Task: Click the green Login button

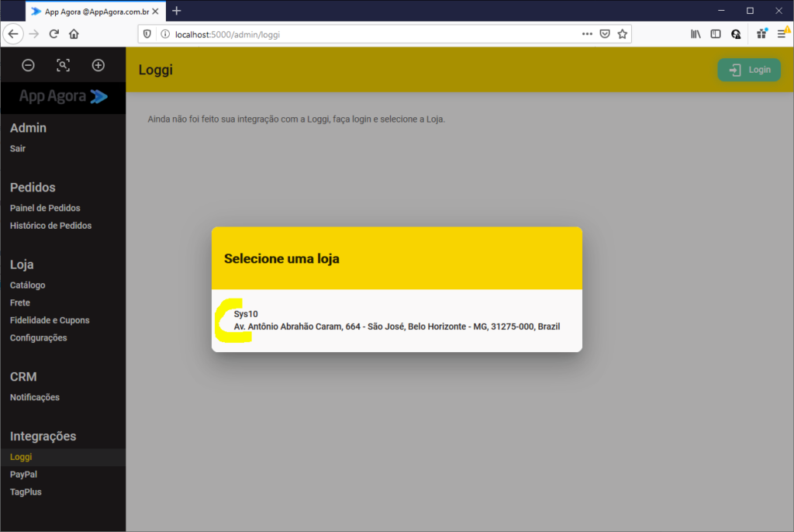Action: [749, 70]
